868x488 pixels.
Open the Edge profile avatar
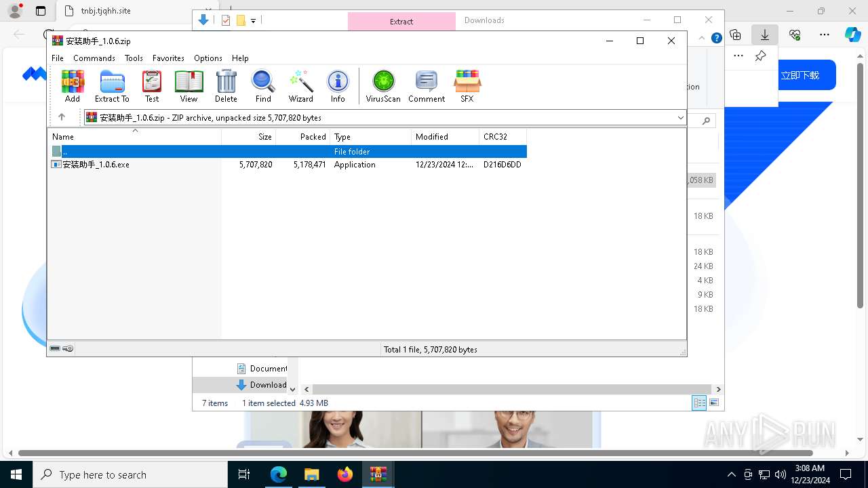[15, 11]
